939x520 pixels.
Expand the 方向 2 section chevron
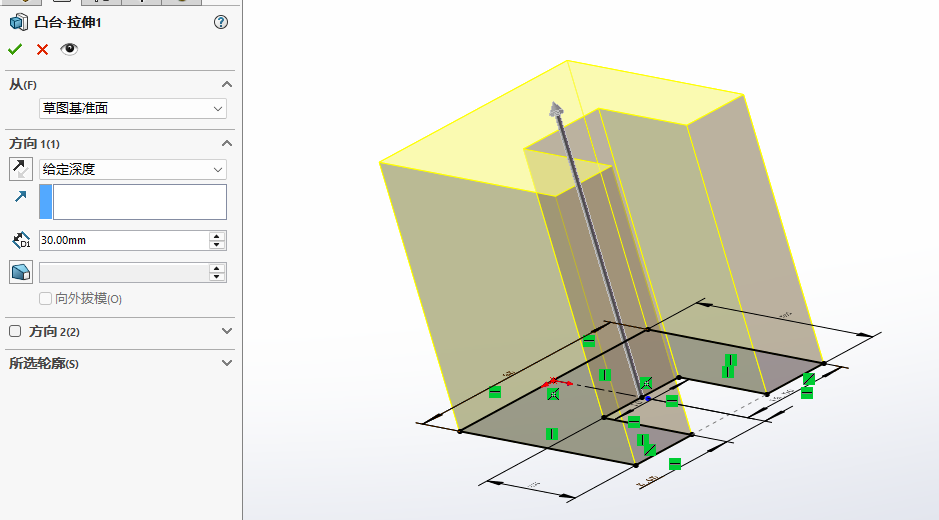tap(226, 331)
